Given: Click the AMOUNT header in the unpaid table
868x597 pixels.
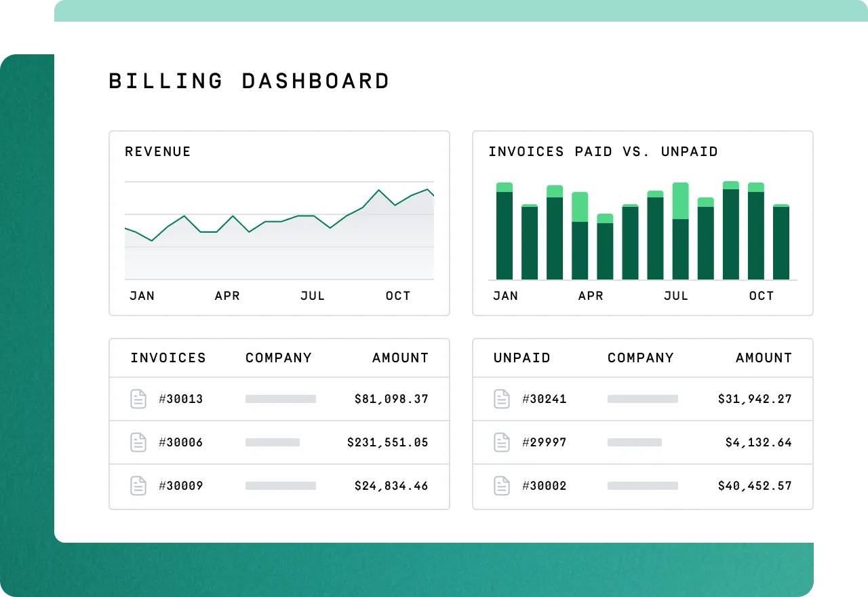Looking at the screenshot, I should (764, 358).
